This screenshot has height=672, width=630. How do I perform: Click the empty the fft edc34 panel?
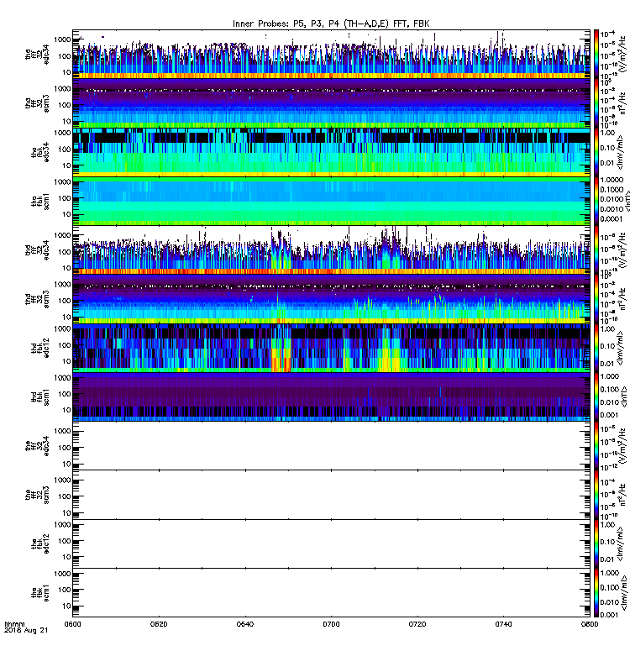click(x=330, y=444)
